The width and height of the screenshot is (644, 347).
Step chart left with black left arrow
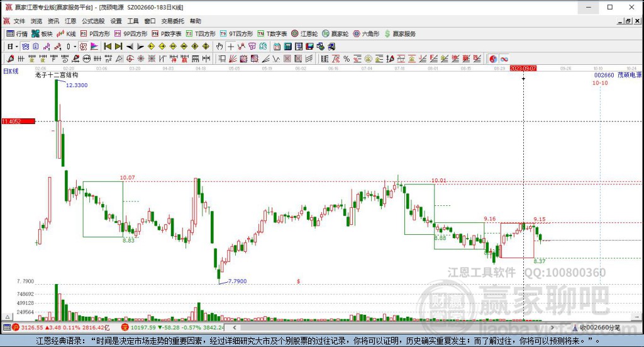[130, 47]
